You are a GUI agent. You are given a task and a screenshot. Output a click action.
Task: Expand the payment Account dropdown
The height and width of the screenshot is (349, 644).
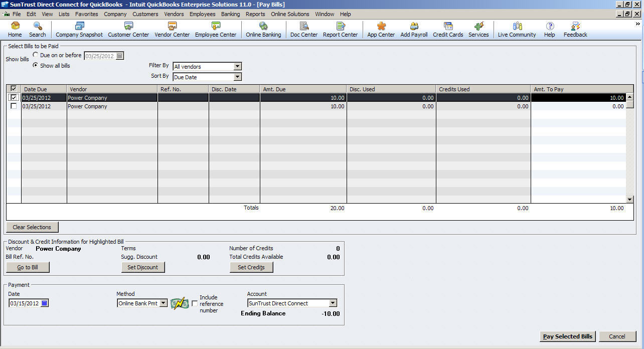(x=333, y=303)
